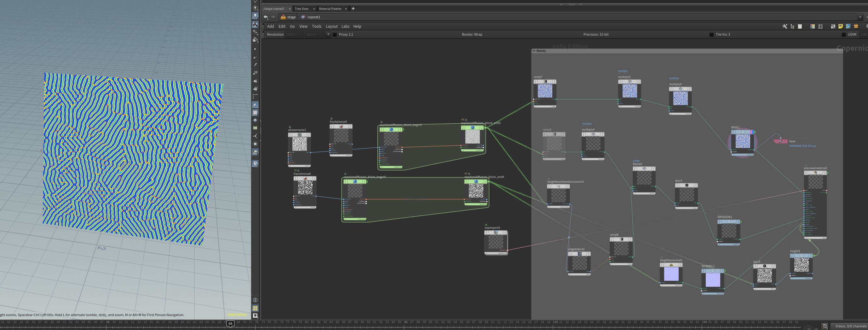Viewport: 868px width, 330px height.
Task: Add a sticky note via yellow note icon
Action: 841,26
